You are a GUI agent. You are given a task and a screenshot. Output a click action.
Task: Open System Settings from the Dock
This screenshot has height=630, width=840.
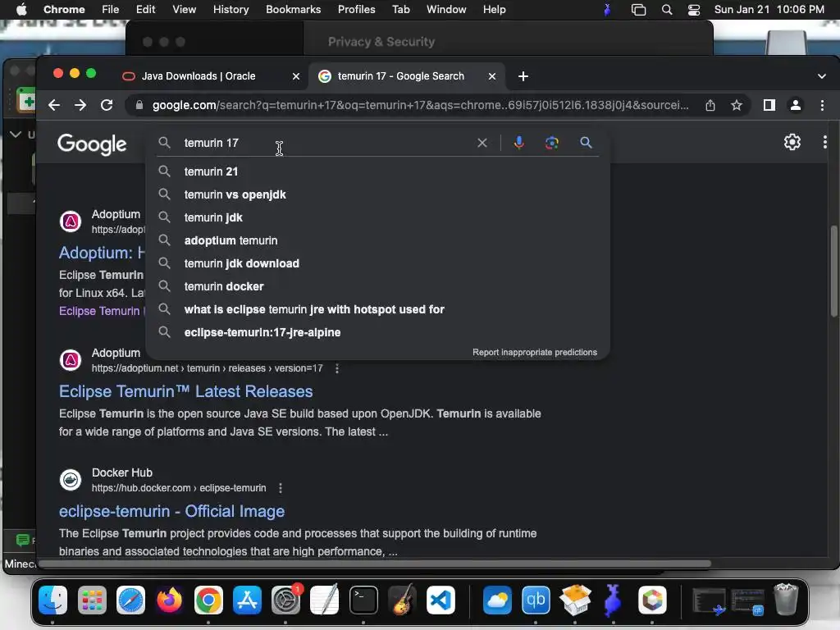click(285, 600)
